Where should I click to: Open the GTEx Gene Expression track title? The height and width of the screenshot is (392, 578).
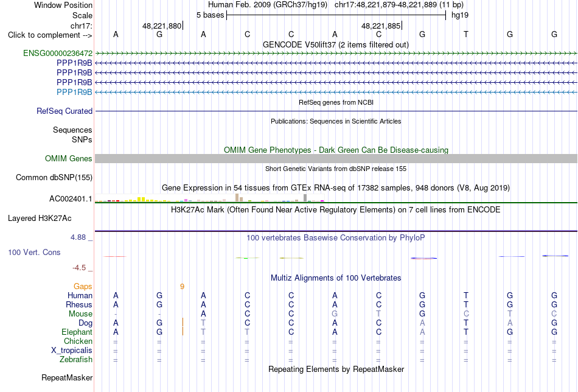(x=336, y=187)
